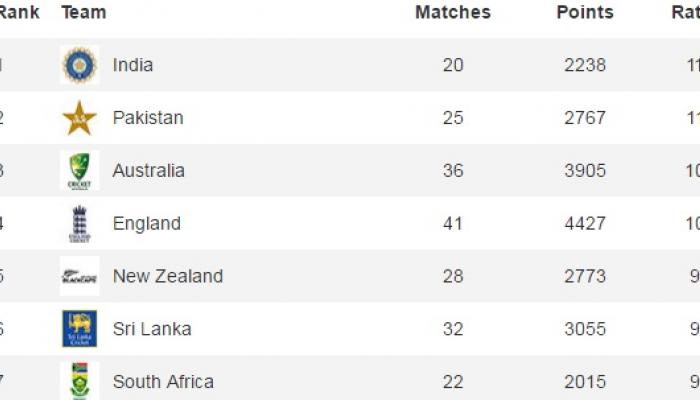Click the India BCCI team logo
The height and width of the screenshot is (400, 700).
(79, 65)
